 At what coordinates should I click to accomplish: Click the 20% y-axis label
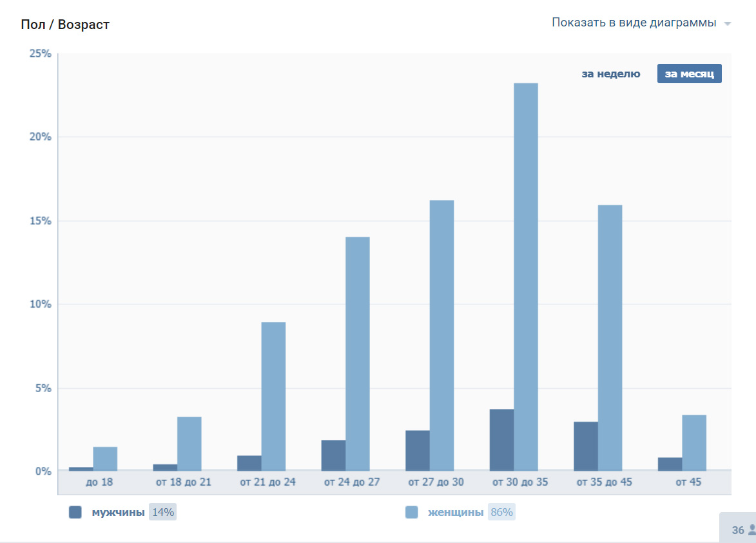click(40, 137)
